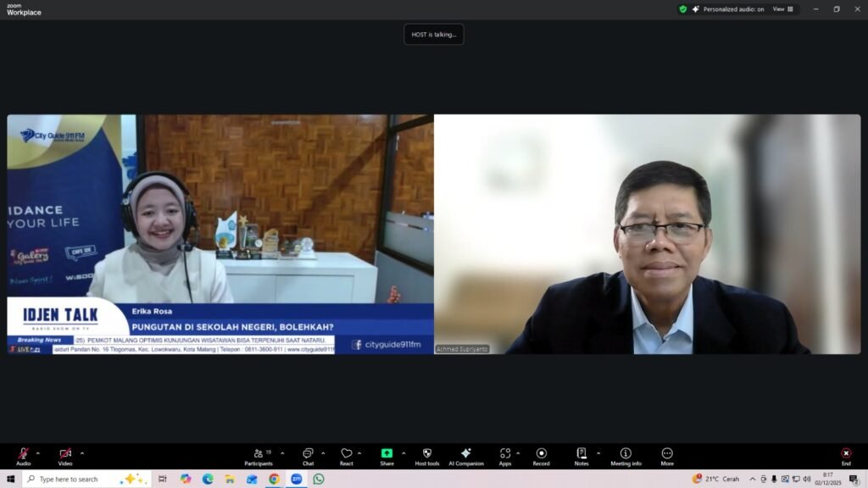
Task: Launch the AI Companion
Action: [466, 456]
